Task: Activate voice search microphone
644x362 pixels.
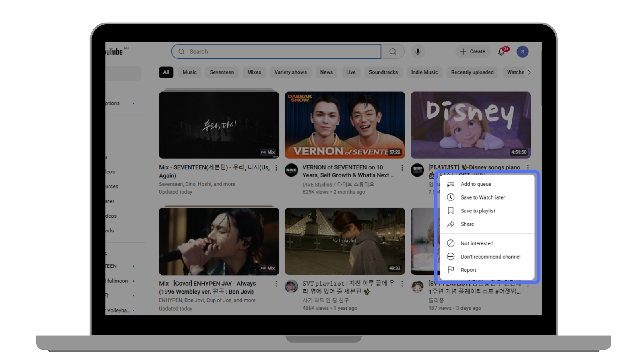Action: pos(418,51)
